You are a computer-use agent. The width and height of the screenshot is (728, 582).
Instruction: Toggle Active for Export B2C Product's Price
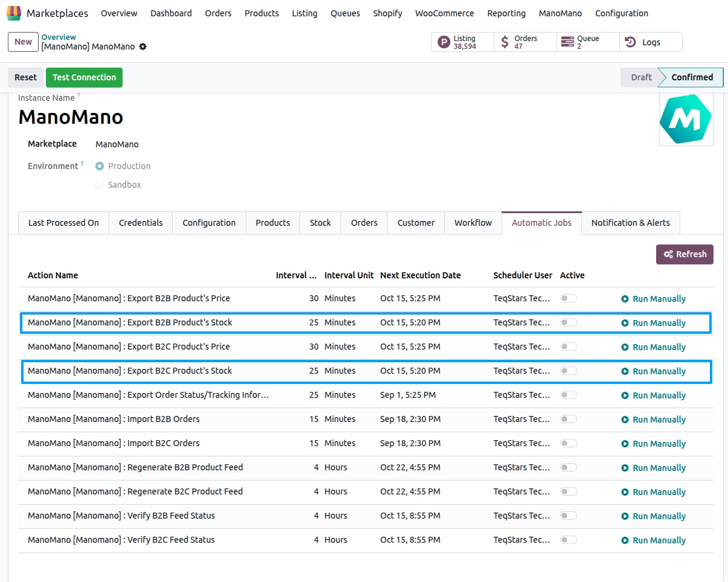(569, 347)
